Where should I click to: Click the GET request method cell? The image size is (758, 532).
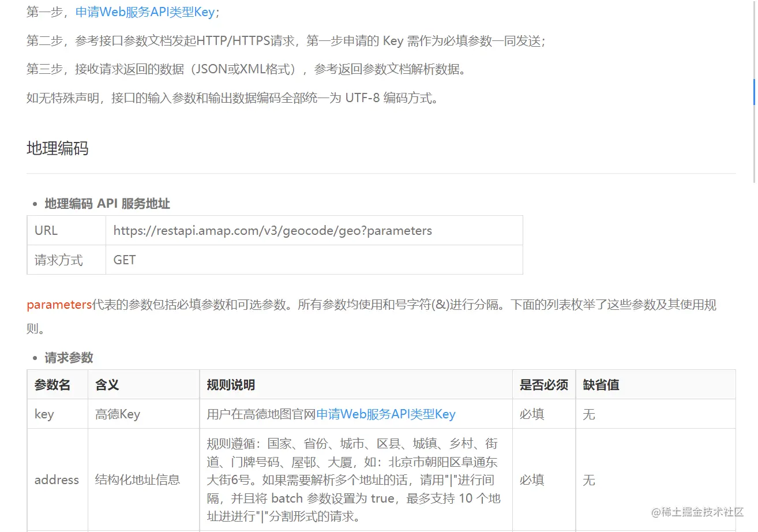124,260
